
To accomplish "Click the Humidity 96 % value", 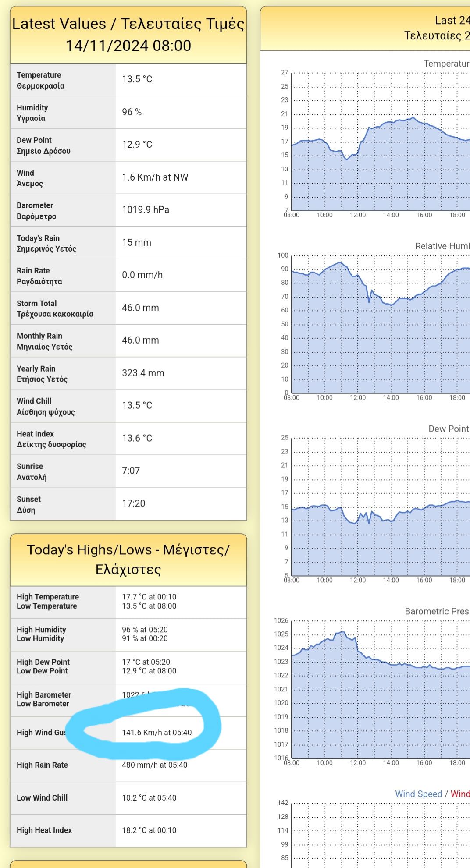I will coord(132,112).
